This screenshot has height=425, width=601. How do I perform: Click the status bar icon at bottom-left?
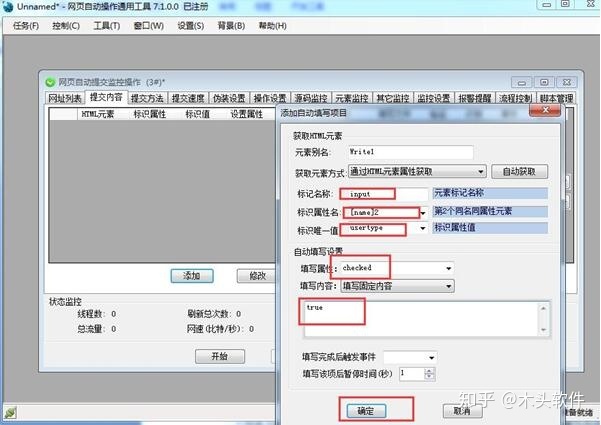click(x=10, y=413)
